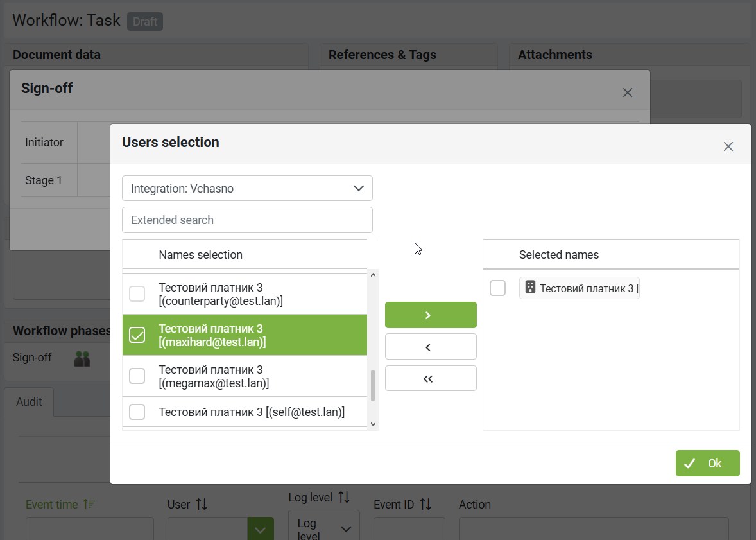756x540 pixels.
Task: Check the box in Selected names list
Action: click(497, 288)
